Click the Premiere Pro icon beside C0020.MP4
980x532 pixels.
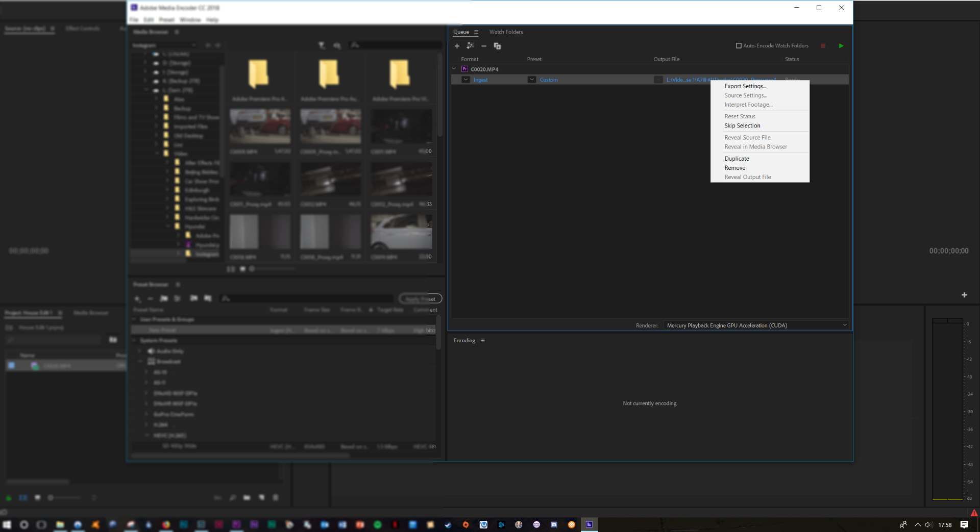point(464,69)
